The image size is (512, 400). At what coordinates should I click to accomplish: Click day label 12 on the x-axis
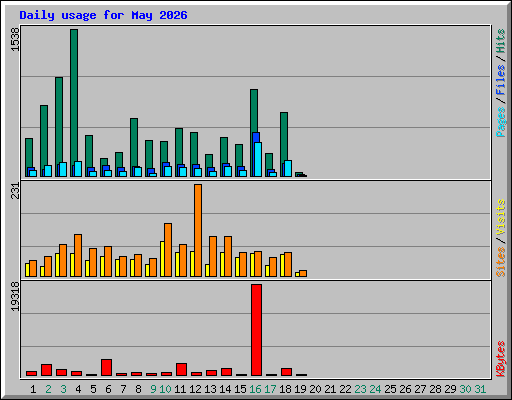tap(195, 389)
